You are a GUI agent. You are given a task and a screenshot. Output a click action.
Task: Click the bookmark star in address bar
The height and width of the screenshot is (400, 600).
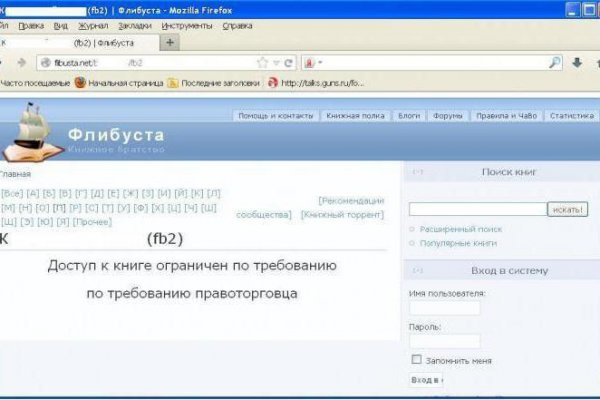[x=262, y=62]
